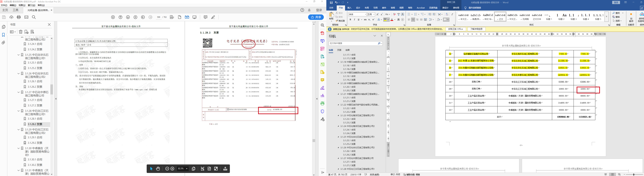Viewport: 644px width, 176px height.
Task: Click the blue 共享 share button in Acrobat
Action: (316, 17)
